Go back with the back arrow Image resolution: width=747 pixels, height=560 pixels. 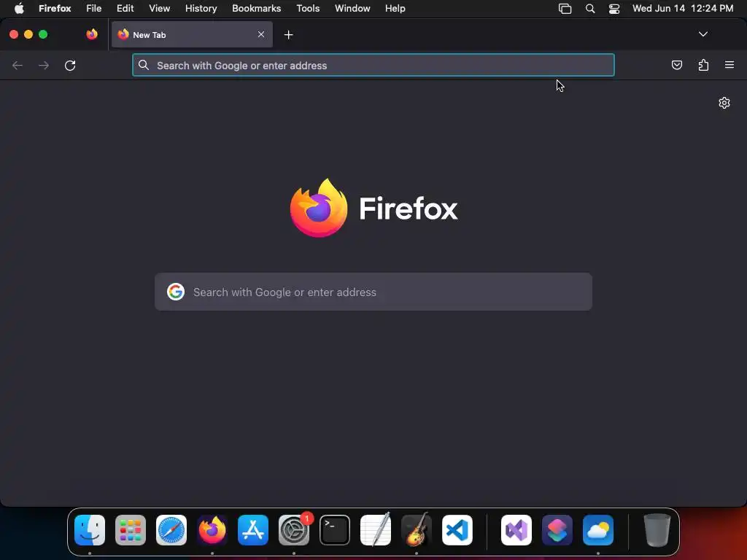tap(18, 65)
